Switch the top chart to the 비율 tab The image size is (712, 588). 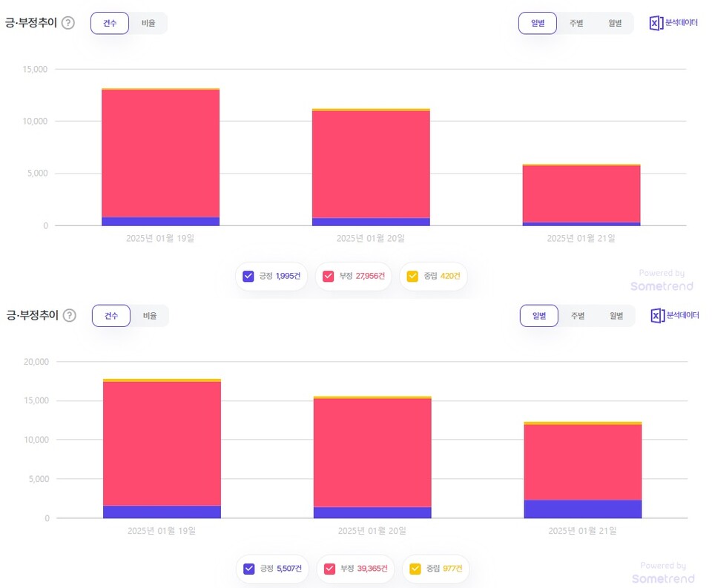(148, 23)
